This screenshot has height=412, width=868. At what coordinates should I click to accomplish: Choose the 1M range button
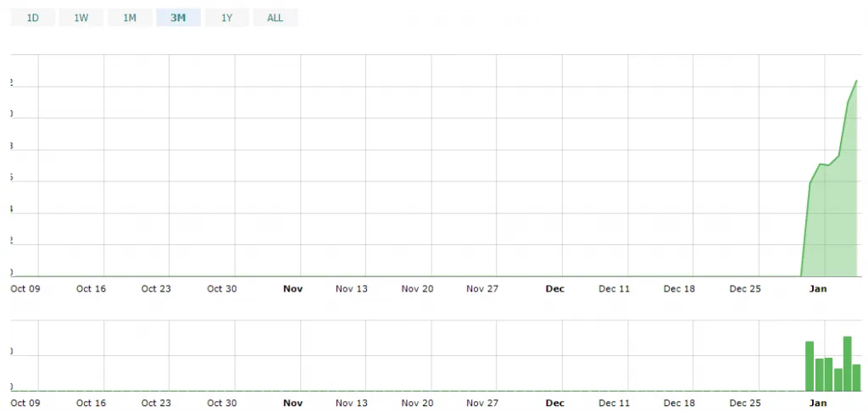point(130,18)
